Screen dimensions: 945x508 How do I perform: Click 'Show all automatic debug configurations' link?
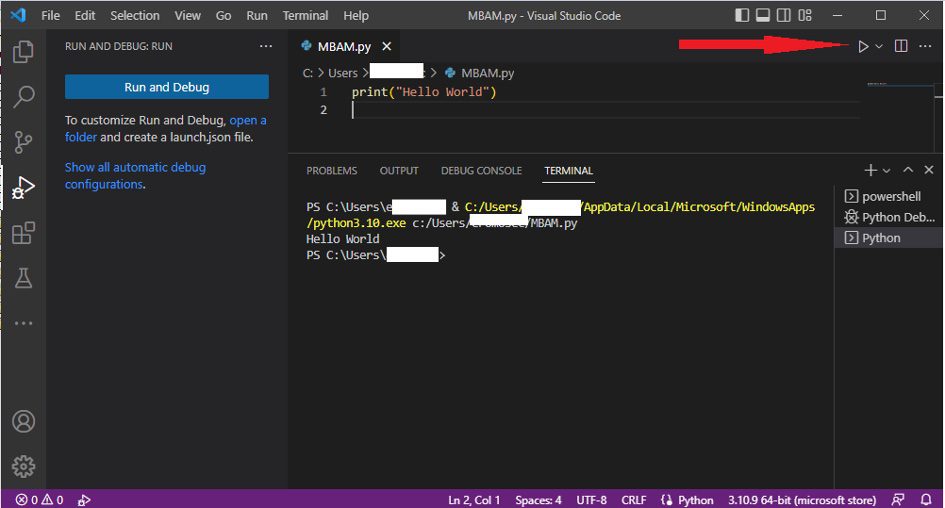coord(136,175)
